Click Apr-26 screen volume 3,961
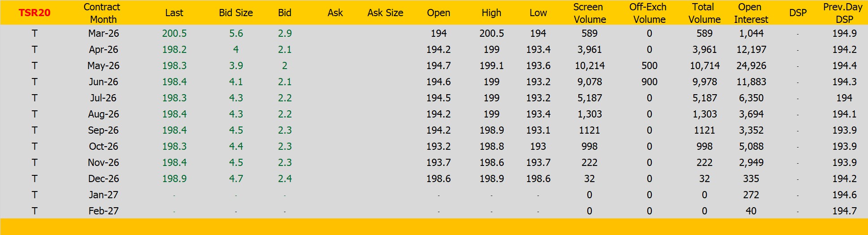Screen dimensions: 868x235 click(589, 50)
